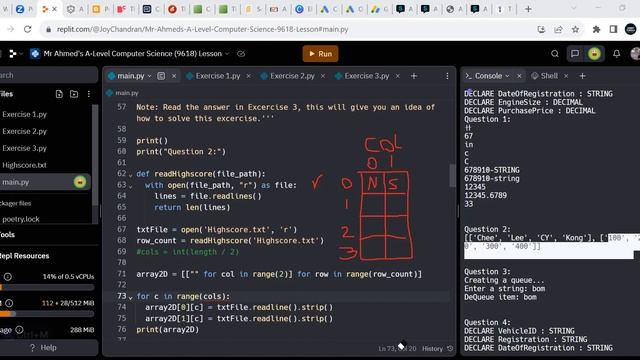Open Exercise 3.py in file tree
This screenshot has width=640, height=360.
[x=24, y=148]
